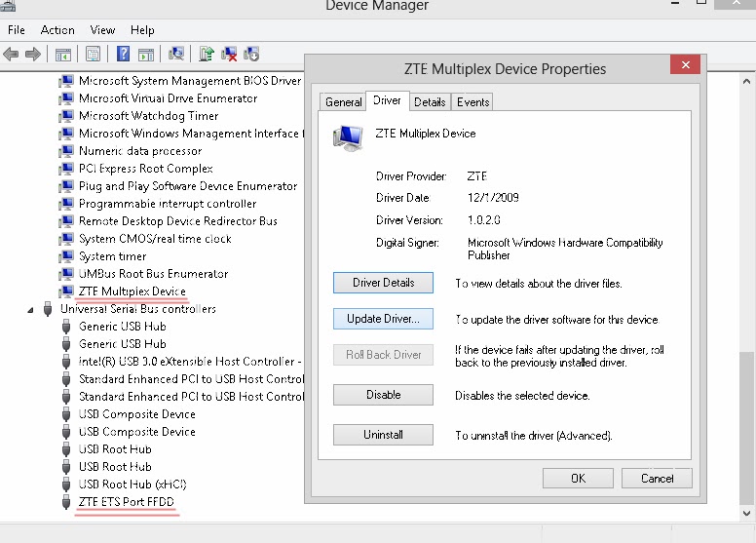This screenshot has width=756, height=543.
Task: Click the Uninstall button in the dialog
Action: (383, 435)
